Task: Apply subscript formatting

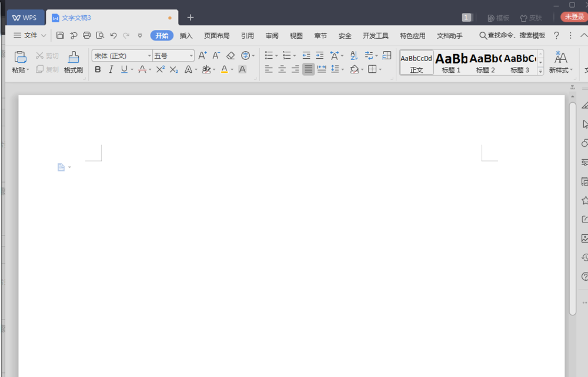Action: [173, 69]
